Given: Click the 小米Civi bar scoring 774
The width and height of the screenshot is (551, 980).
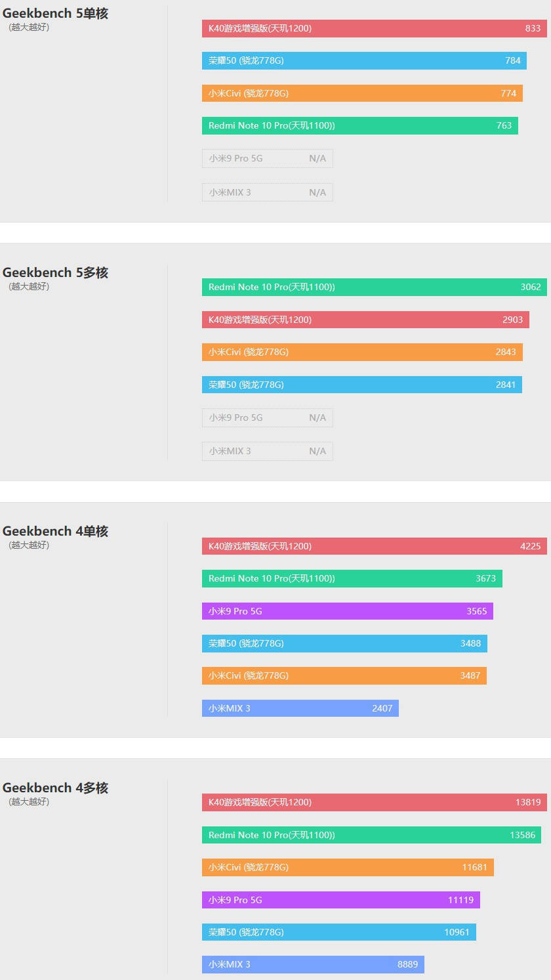Looking at the screenshot, I should (362, 93).
